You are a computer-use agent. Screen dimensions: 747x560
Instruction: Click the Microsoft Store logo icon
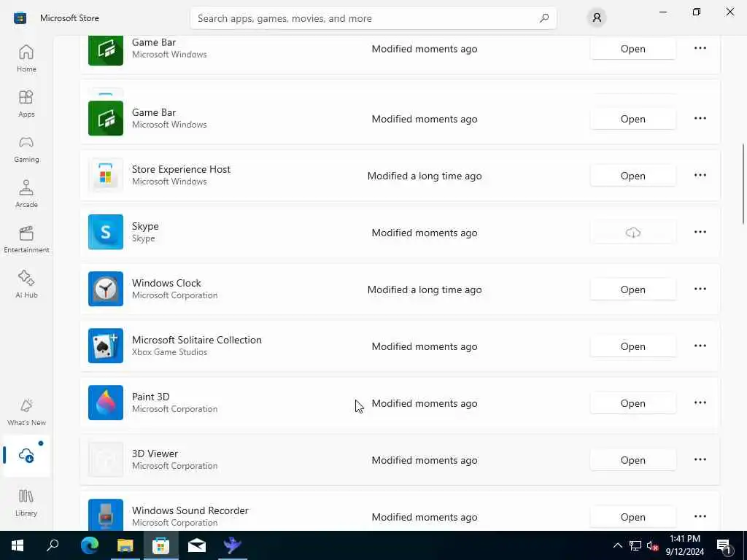tap(20, 18)
